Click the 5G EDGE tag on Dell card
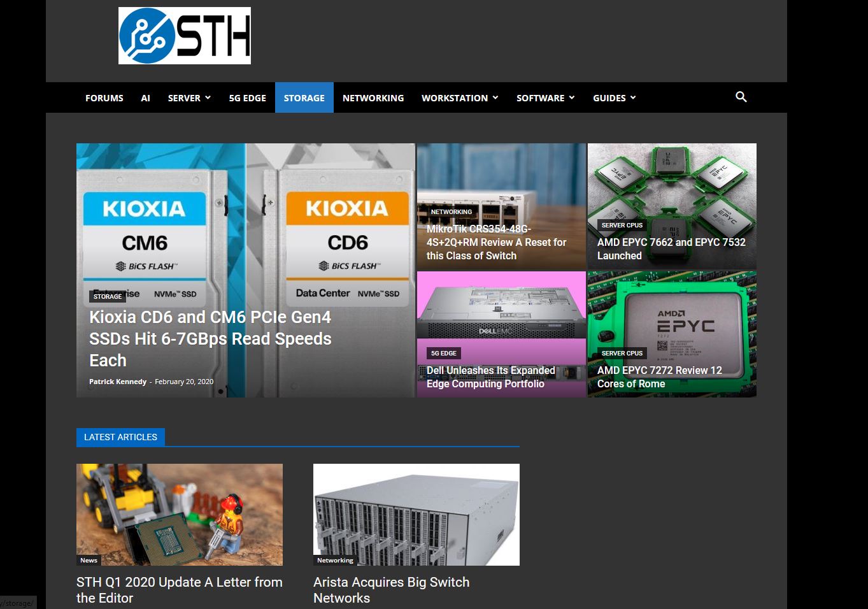This screenshot has height=609, width=868. pos(444,353)
